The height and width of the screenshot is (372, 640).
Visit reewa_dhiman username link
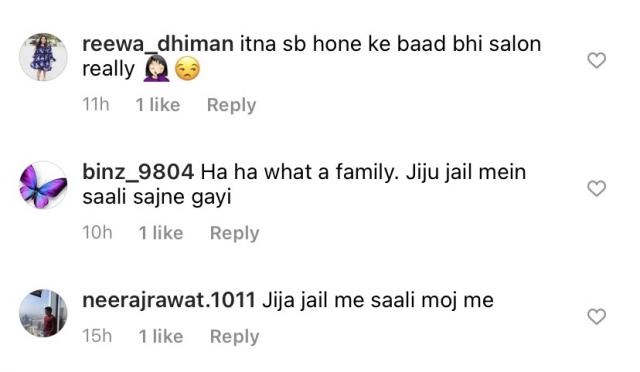point(158,44)
